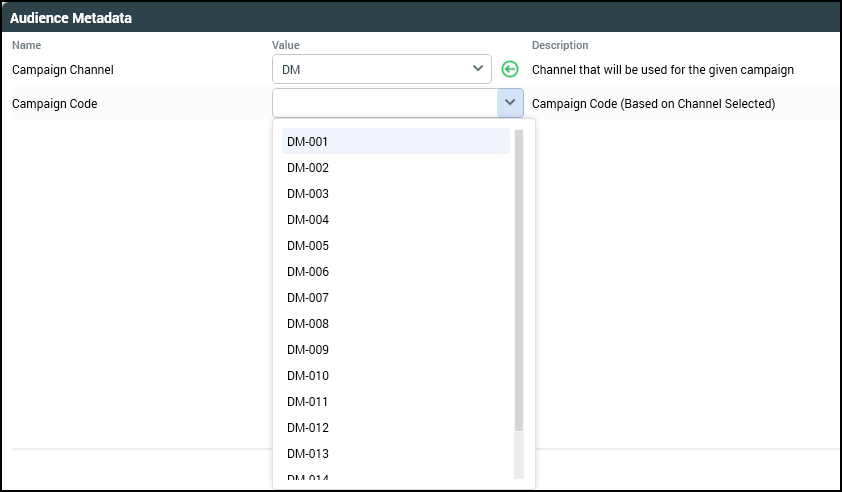
Task: Choose DM-010 from the dropdown
Action: (308, 376)
